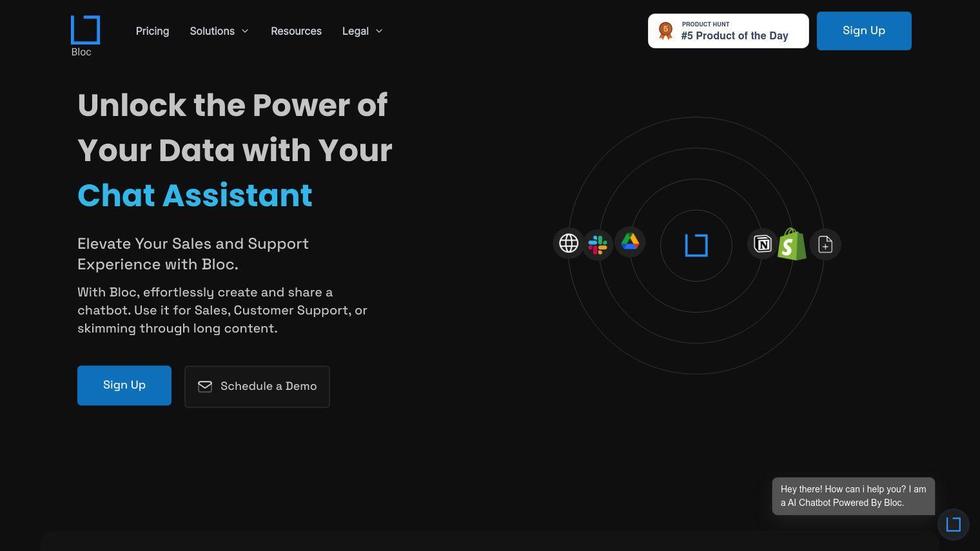Click the hero Sign Up button
The image size is (980, 551).
click(124, 385)
